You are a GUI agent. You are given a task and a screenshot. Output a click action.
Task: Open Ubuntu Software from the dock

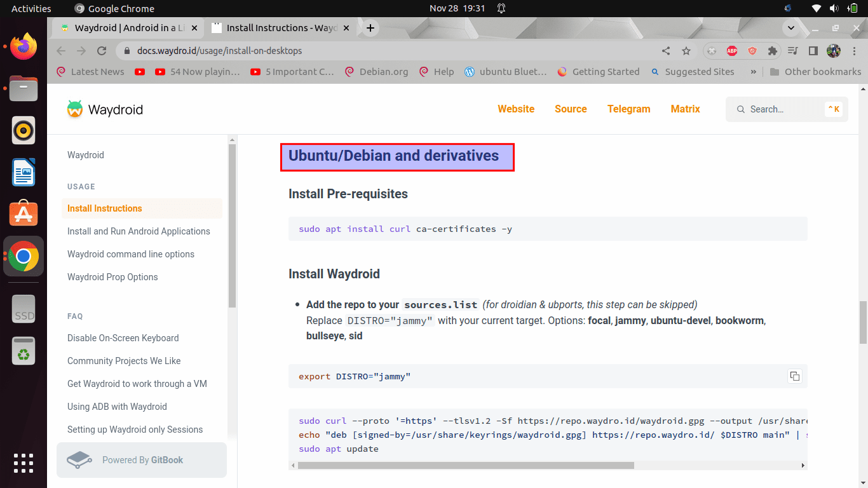[x=24, y=214]
